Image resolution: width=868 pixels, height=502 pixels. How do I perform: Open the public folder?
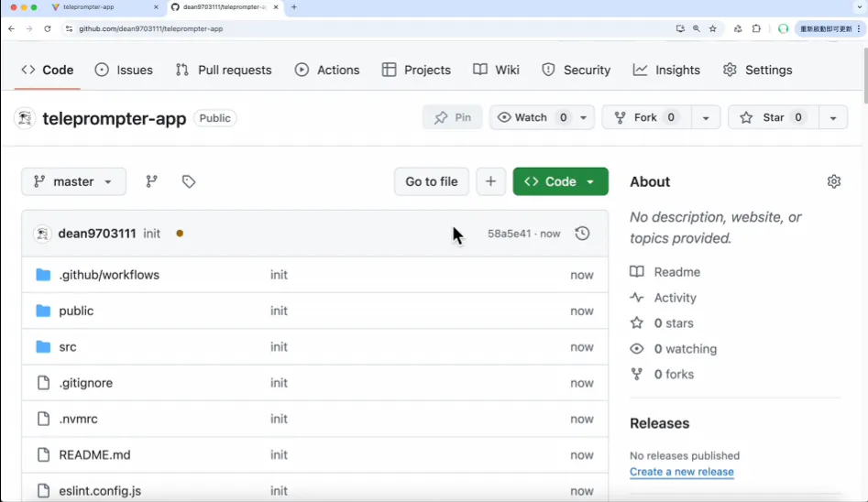(76, 311)
